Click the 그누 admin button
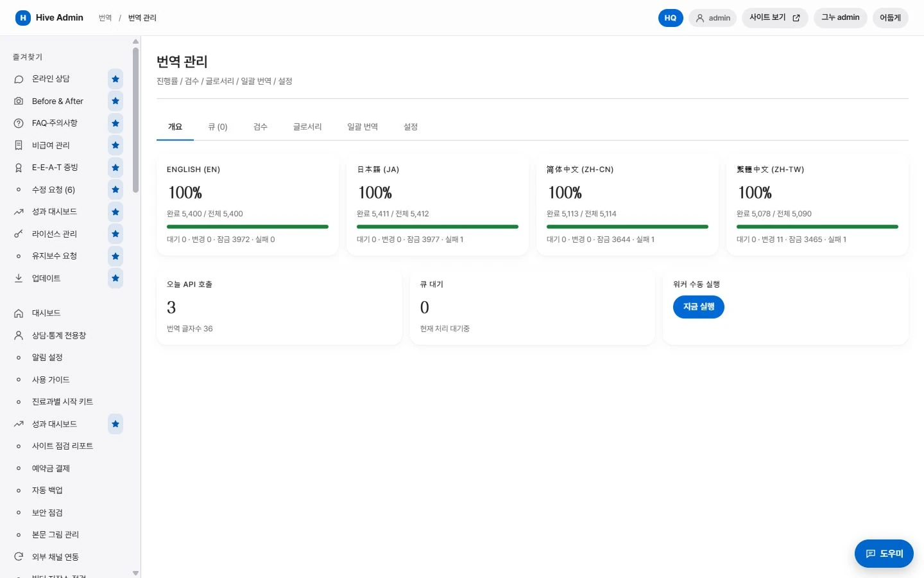Image resolution: width=924 pixels, height=578 pixels. [841, 18]
